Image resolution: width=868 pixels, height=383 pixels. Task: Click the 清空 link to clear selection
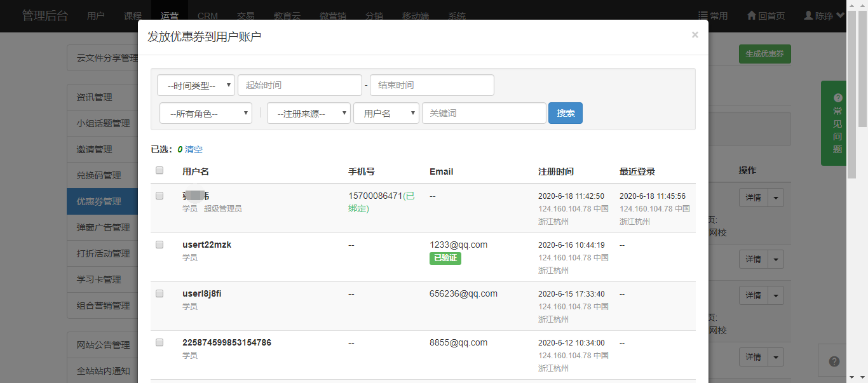click(x=194, y=150)
